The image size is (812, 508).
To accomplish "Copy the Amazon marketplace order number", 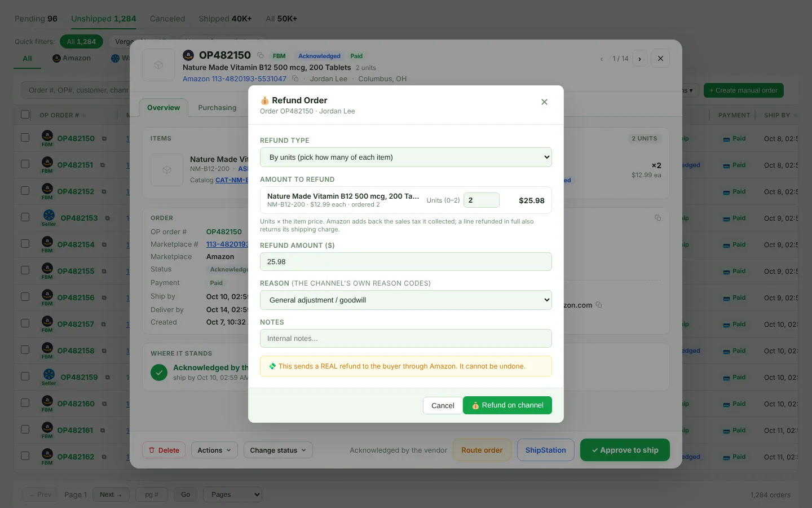I will (x=295, y=79).
